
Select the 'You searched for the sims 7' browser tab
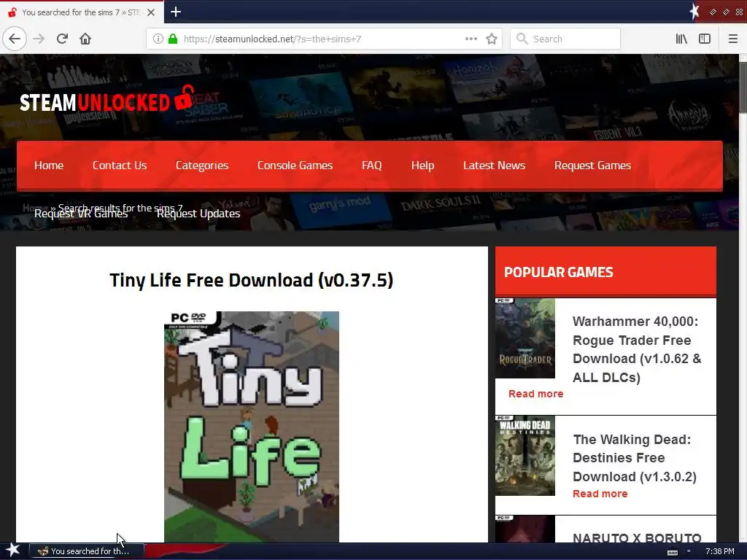click(81, 12)
